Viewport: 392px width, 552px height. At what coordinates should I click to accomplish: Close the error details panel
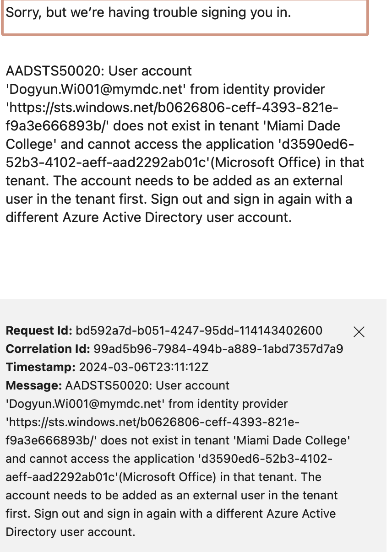(359, 332)
